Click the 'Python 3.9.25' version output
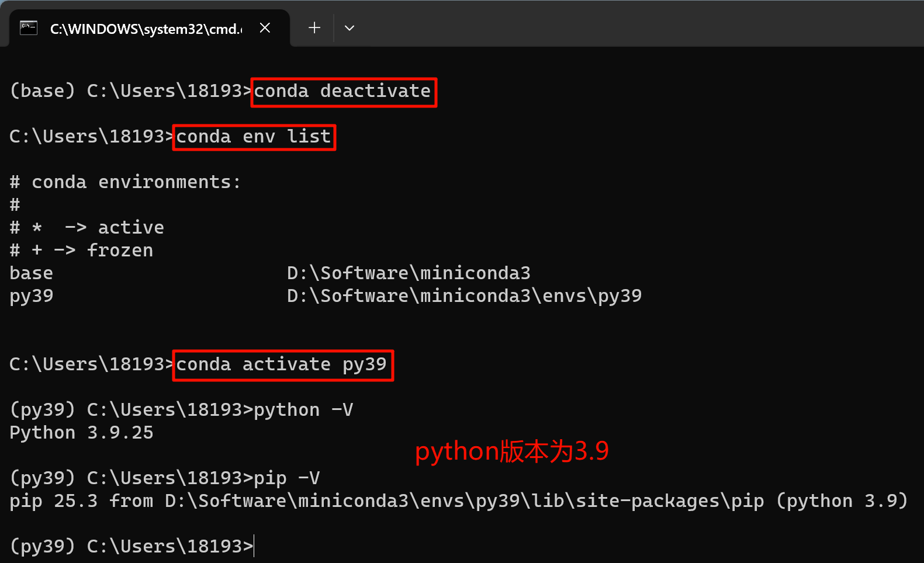Viewport: 924px width, 563px height. point(81,433)
